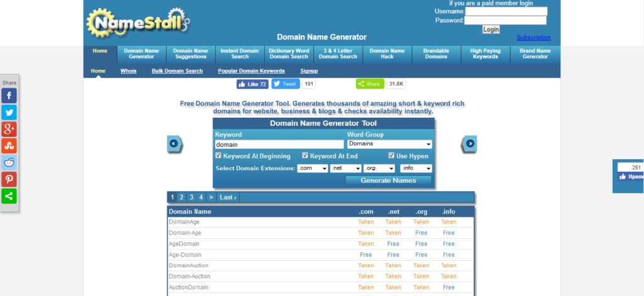Image resolution: width=644 pixels, height=296 pixels.
Task: Share page on Facebook via sidebar icon
Action: pyautogui.click(x=9, y=95)
